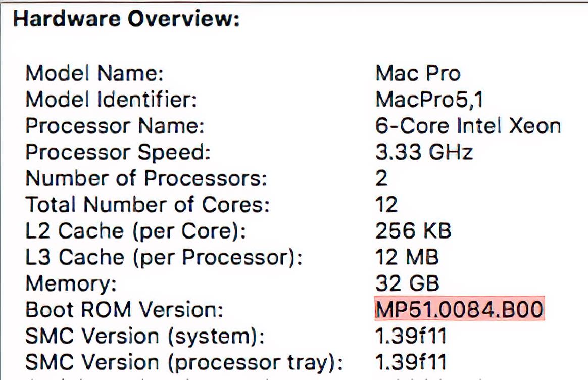
Task: Click the Number of Processors label
Action: (146, 178)
